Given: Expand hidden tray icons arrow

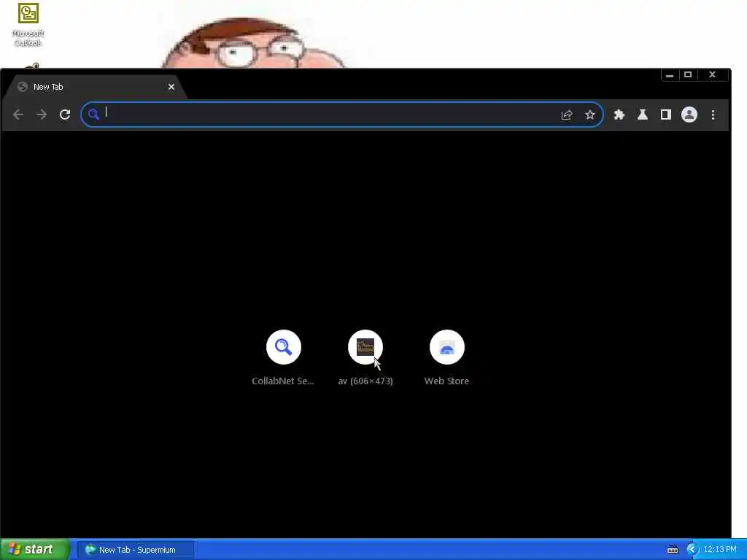Looking at the screenshot, I should click(692, 550).
